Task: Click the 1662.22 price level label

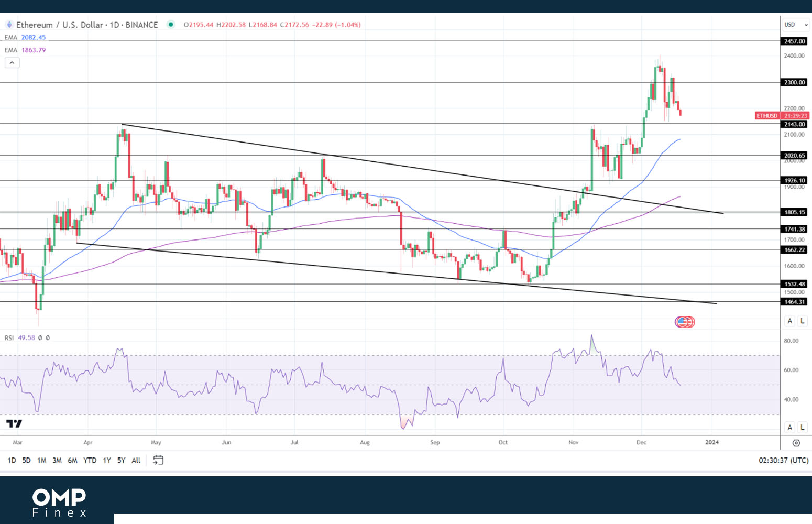Action: coord(795,250)
